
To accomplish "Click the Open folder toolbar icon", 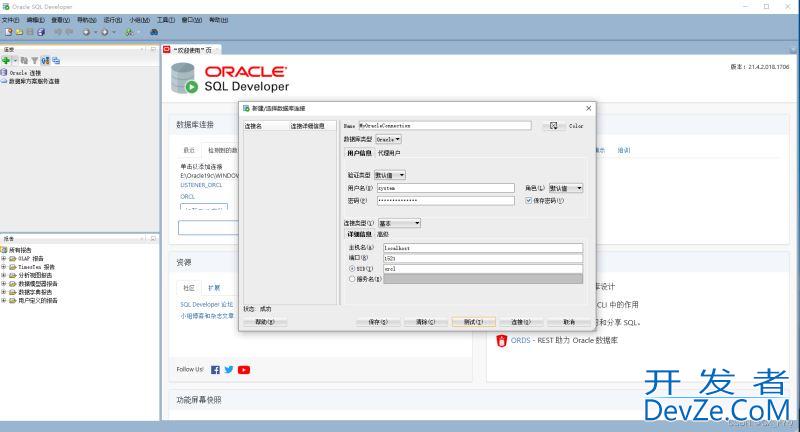I will (19, 32).
